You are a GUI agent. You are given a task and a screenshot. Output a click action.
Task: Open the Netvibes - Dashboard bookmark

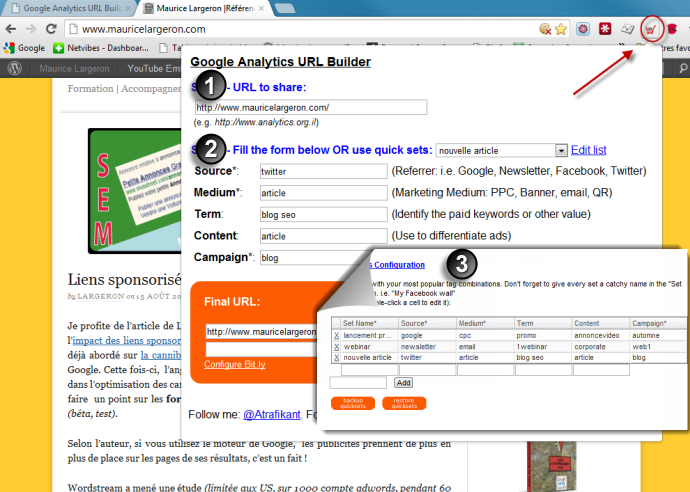pyautogui.click(x=101, y=48)
